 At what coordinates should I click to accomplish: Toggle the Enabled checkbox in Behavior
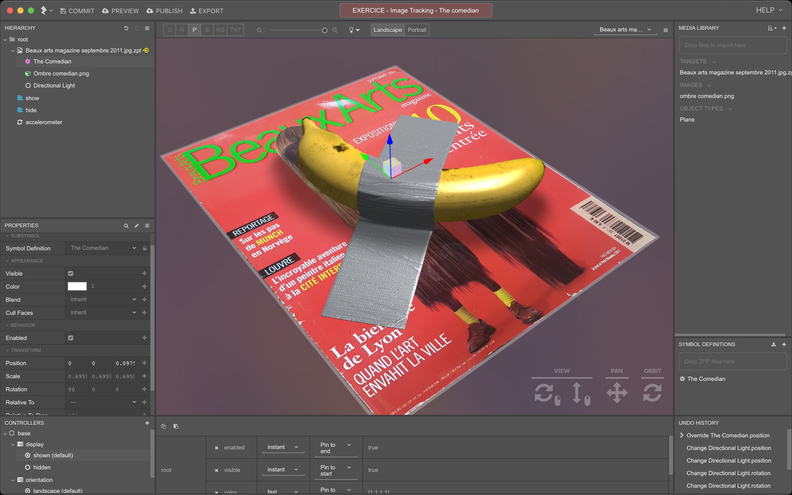(x=70, y=338)
